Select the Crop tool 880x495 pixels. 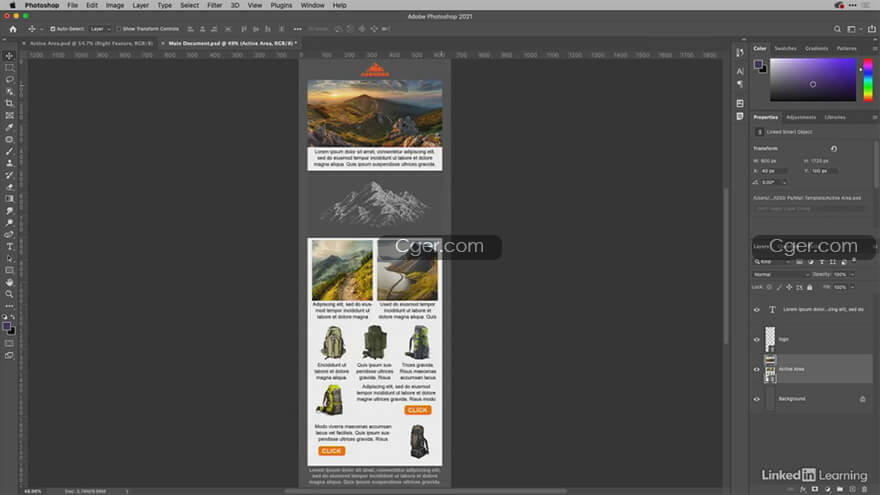[10, 103]
